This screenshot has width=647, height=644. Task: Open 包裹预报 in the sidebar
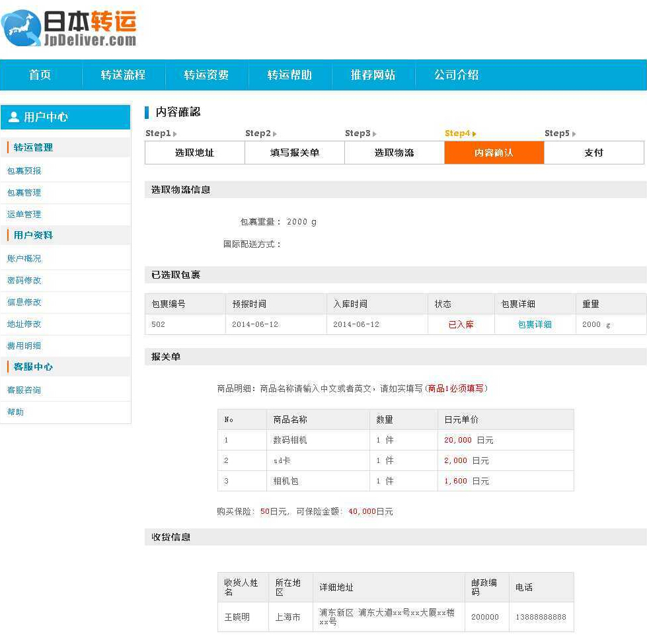click(24, 170)
